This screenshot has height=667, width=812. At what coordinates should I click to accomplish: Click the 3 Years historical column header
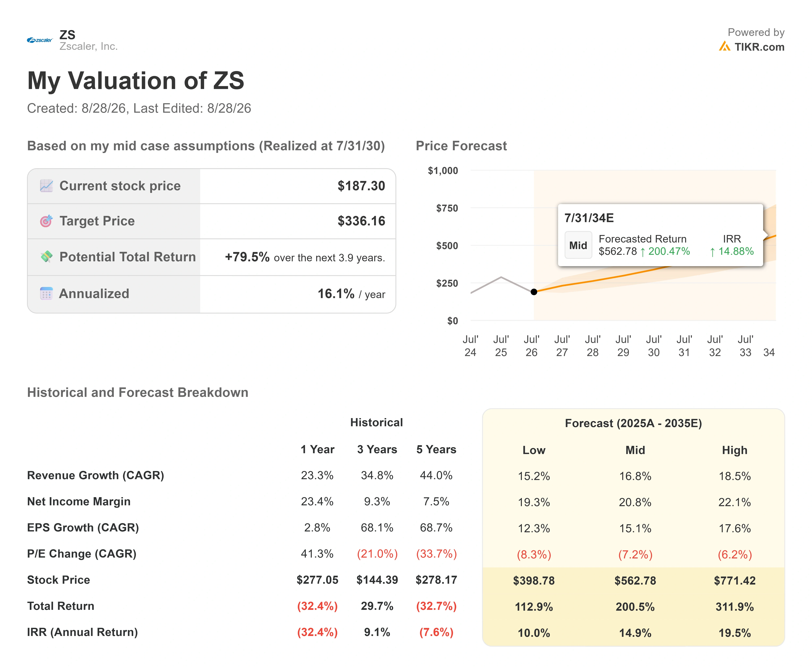(x=377, y=449)
